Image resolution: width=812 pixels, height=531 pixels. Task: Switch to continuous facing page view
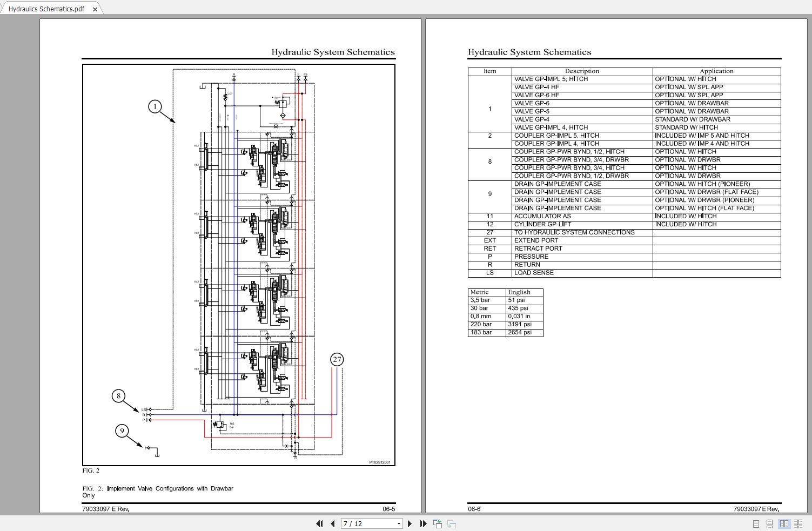798,523
